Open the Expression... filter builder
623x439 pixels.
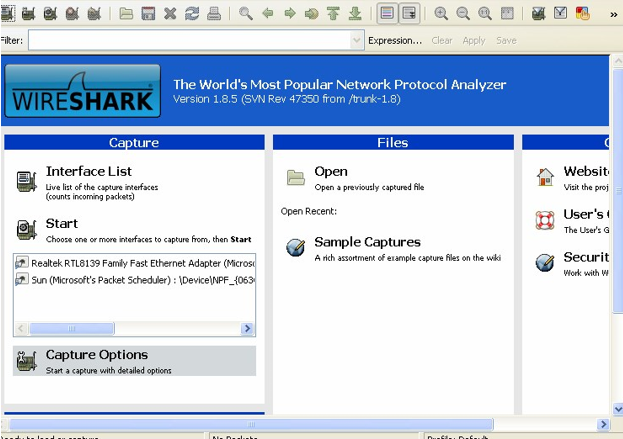pyautogui.click(x=395, y=41)
